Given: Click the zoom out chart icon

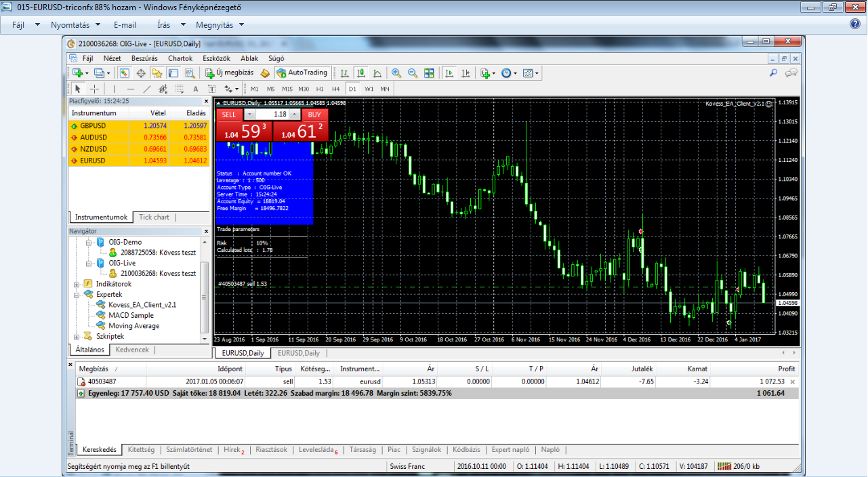Looking at the screenshot, I should pos(412,73).
